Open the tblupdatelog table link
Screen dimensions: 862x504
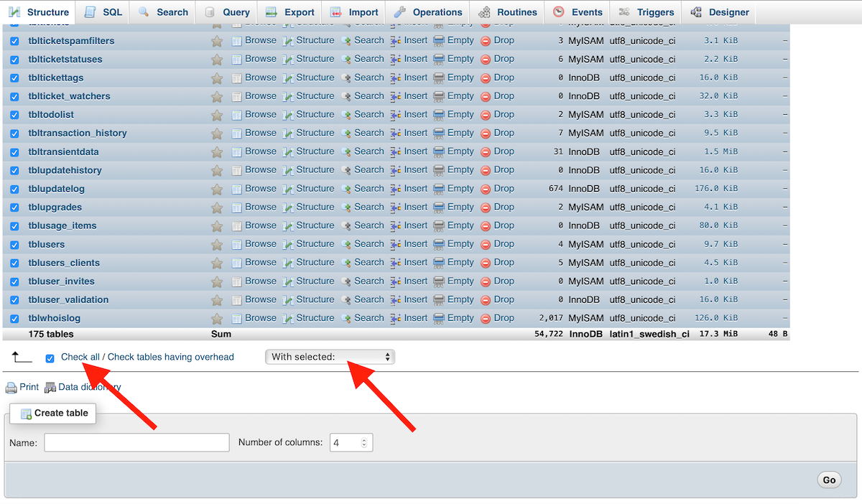pos(57,189)
